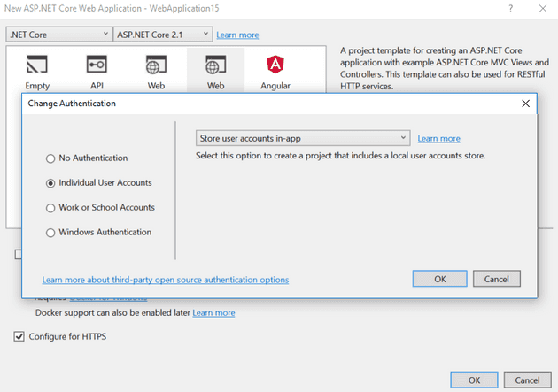The image size is (558, 392).
Task: Click Cancel in Change Authentication dialog
Action: 496,279
